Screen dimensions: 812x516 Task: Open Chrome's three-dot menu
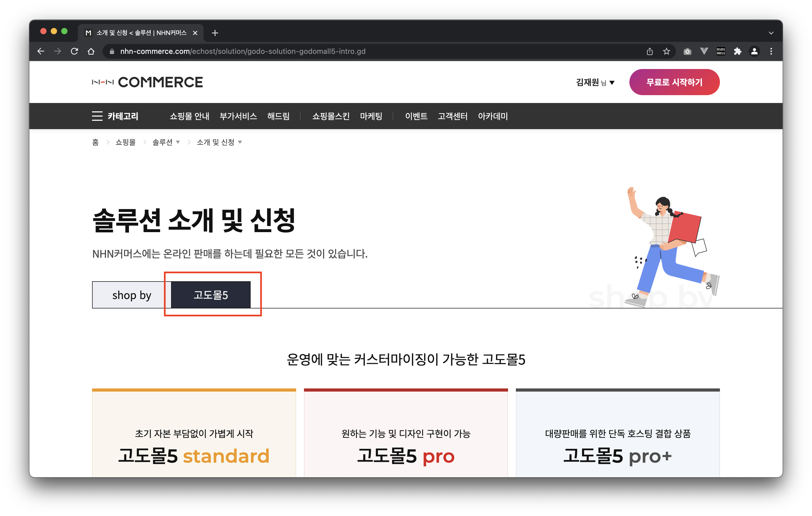point(771,51)
